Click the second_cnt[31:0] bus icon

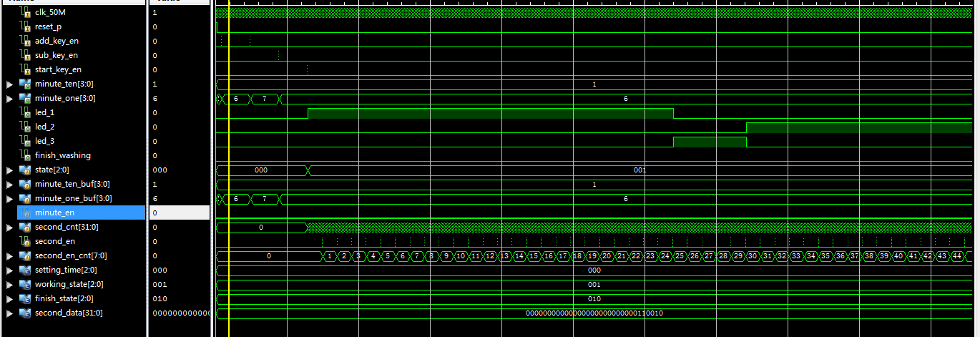[x=25, y=227]
